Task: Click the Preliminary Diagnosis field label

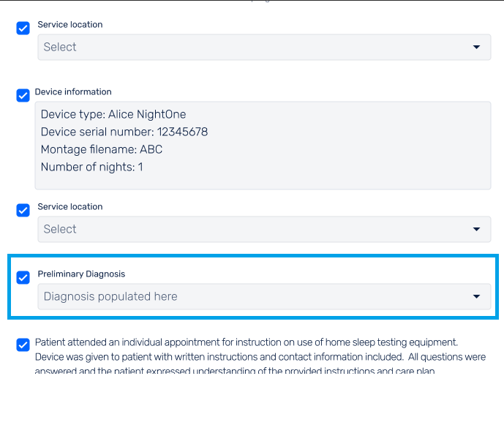Action: [81, 274]
